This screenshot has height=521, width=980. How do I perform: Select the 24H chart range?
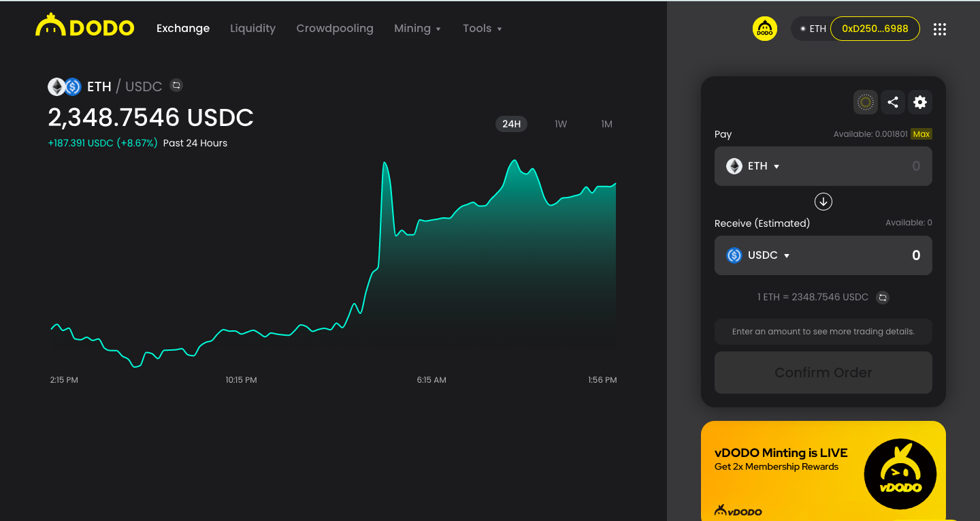(511, 124)
